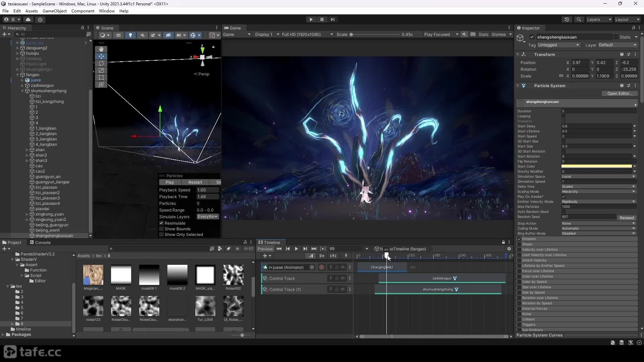
Task: Click the yellow Start Color swatch
Action: point(596,166)
